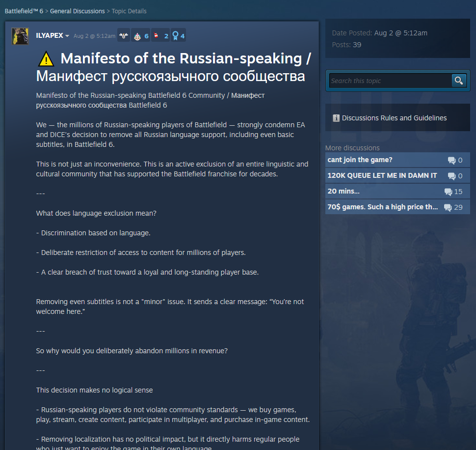Open Discussions Rules and Guidelines
This screenshot has height=450, width=476.
point(394,118)
